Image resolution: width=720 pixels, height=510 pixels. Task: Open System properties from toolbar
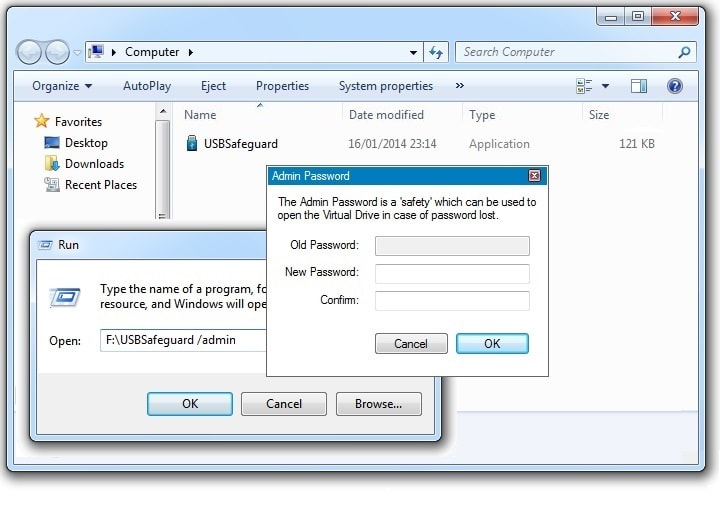[x=386, y=86]
